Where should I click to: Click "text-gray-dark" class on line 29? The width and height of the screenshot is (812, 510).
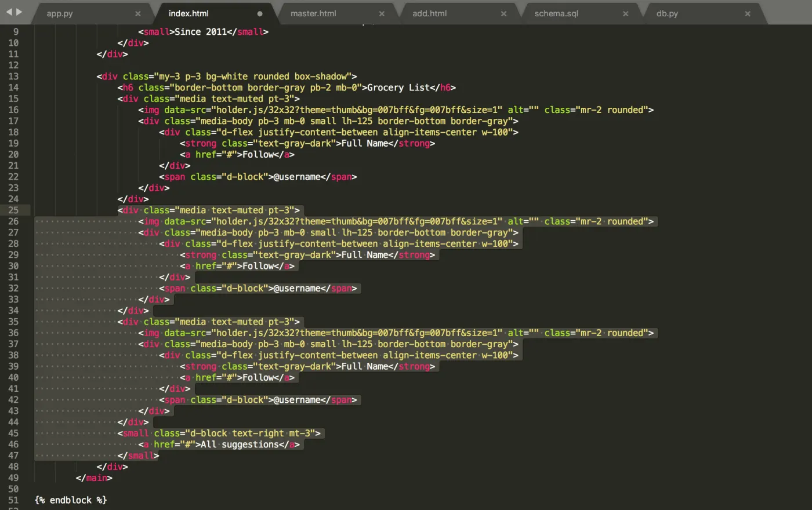click(x=295, y=255)
